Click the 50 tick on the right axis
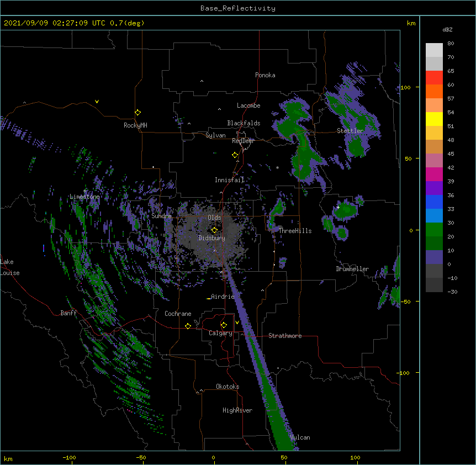The height and width of the screenshot is (465, 476). pos(408,158)
